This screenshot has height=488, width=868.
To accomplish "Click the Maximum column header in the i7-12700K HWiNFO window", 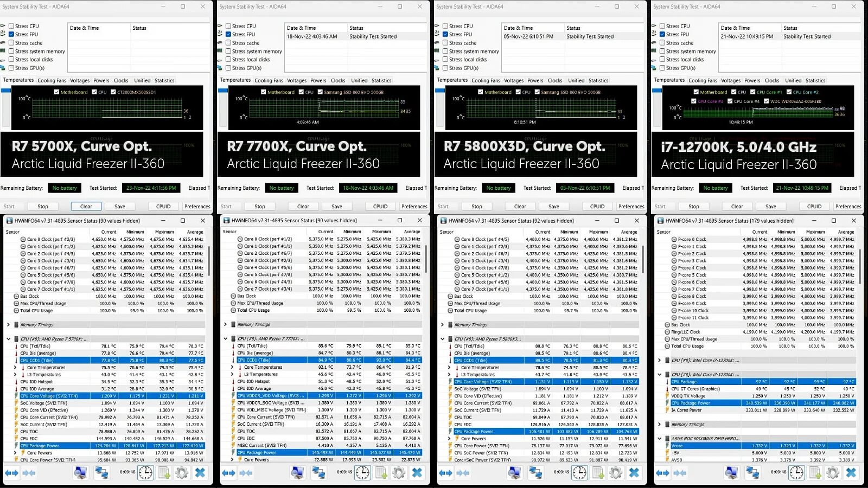I will click(x=815, y=232).
